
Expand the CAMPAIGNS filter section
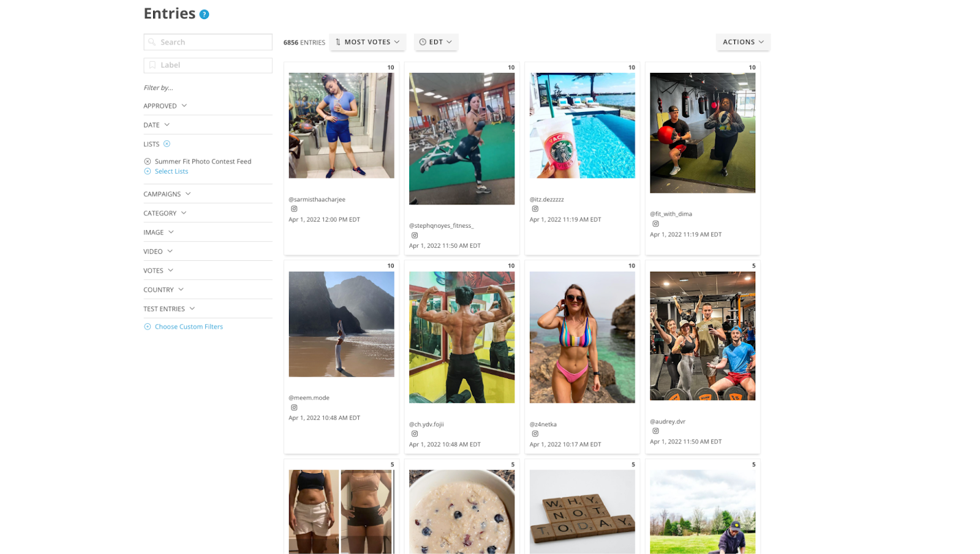pyautogui.click(x=167, y=194)
